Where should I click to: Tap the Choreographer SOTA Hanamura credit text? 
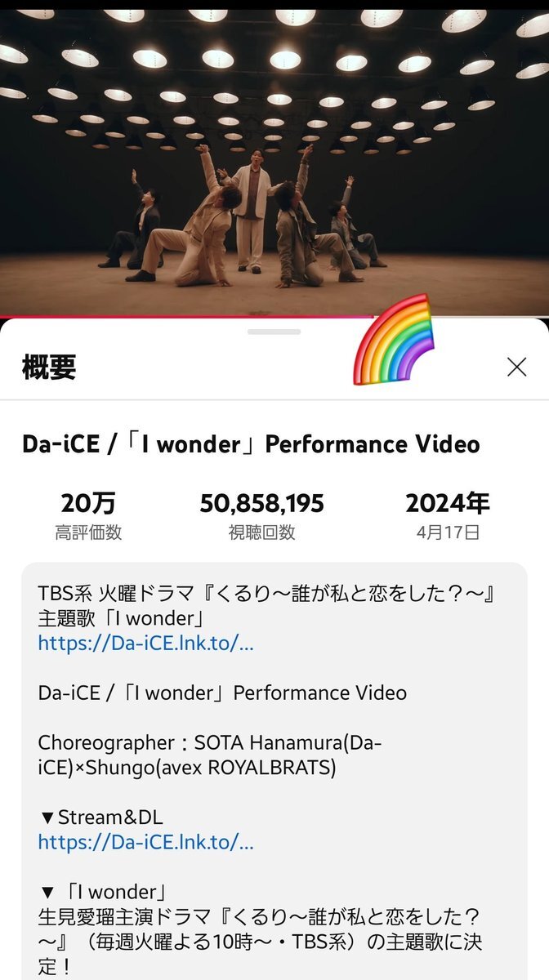210,755
